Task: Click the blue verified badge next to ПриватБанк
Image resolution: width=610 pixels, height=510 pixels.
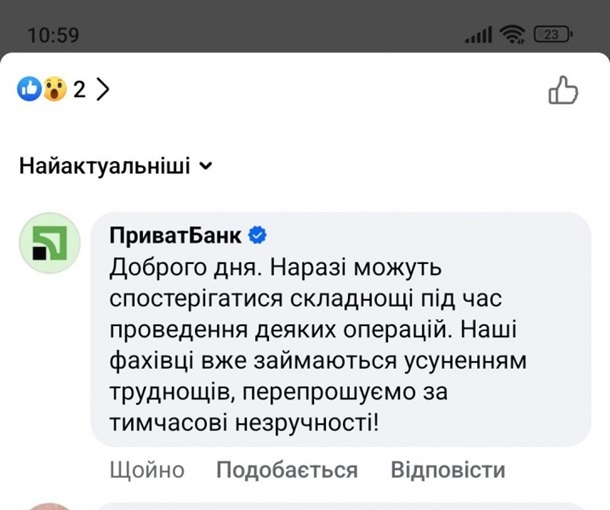Action: 257,236
